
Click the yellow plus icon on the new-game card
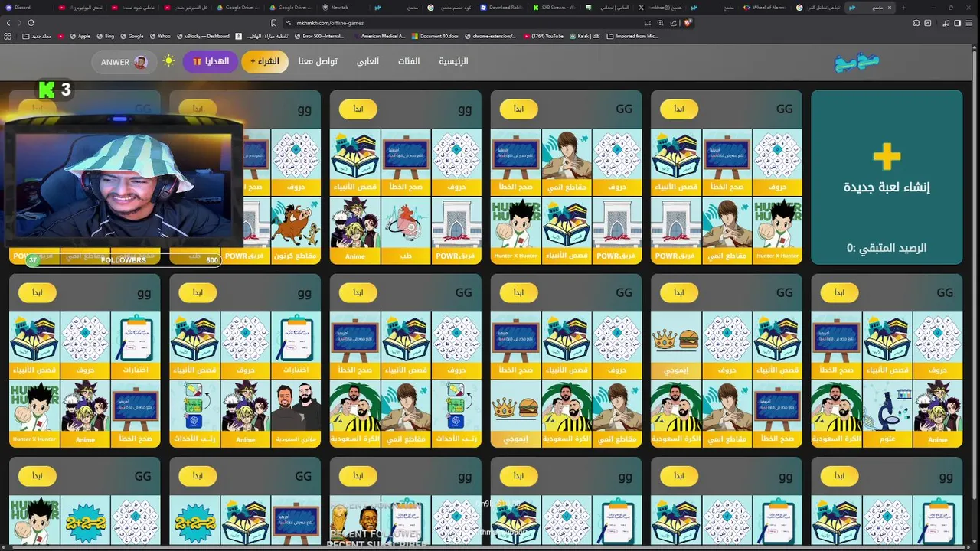[x=887, y=157]
